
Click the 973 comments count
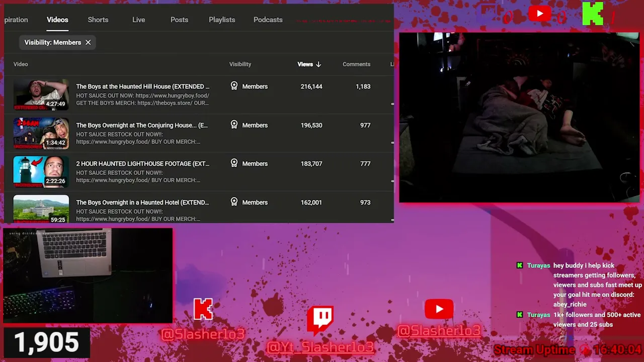pos(365,202)
